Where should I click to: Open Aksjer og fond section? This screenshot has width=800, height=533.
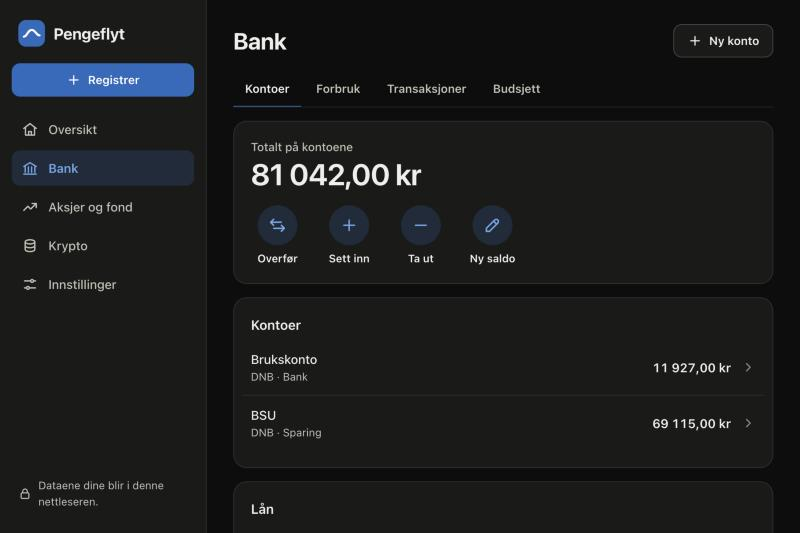coord(103,207)
